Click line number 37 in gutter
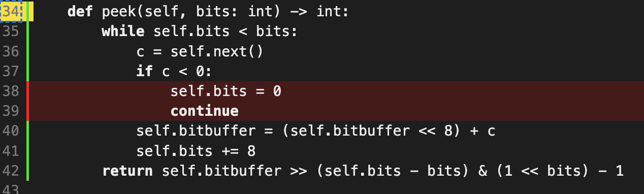644x194 pixels. [x=11, y=71]
